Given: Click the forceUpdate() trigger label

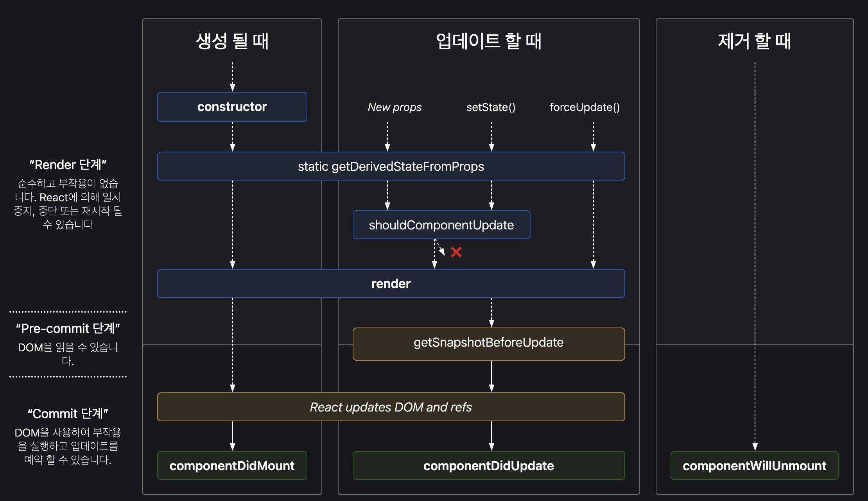Looking at the screenshot, I should 585,107.
